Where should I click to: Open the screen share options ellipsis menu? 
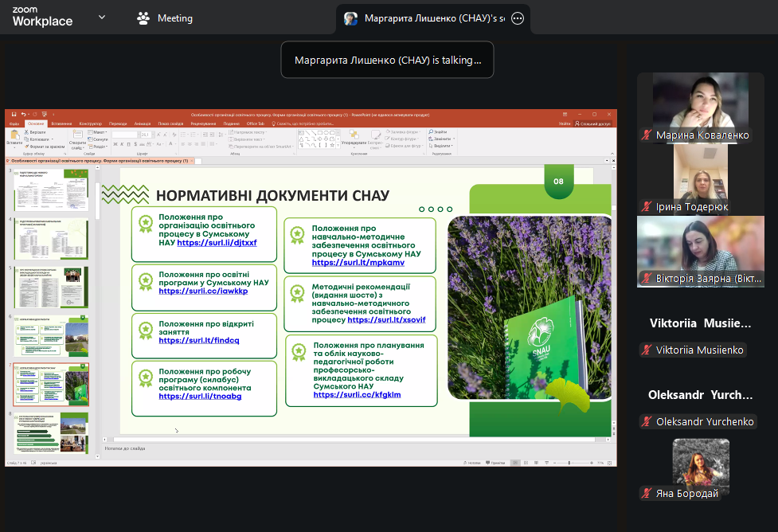coord(518,18)
